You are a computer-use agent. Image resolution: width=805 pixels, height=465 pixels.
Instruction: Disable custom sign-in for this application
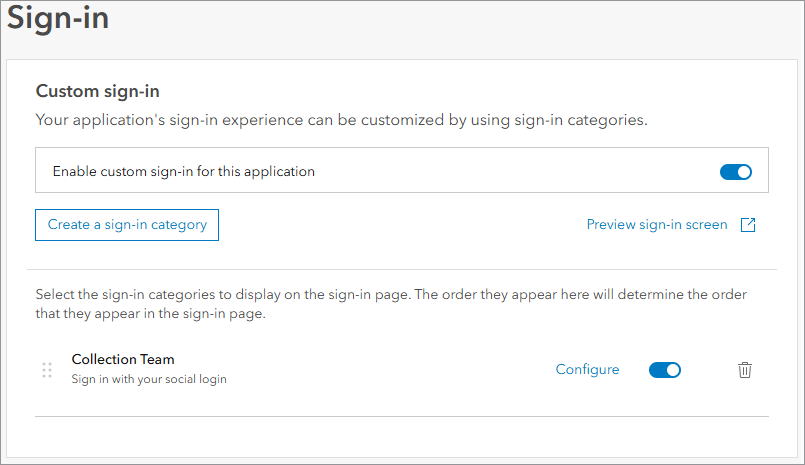click(736, 172)
